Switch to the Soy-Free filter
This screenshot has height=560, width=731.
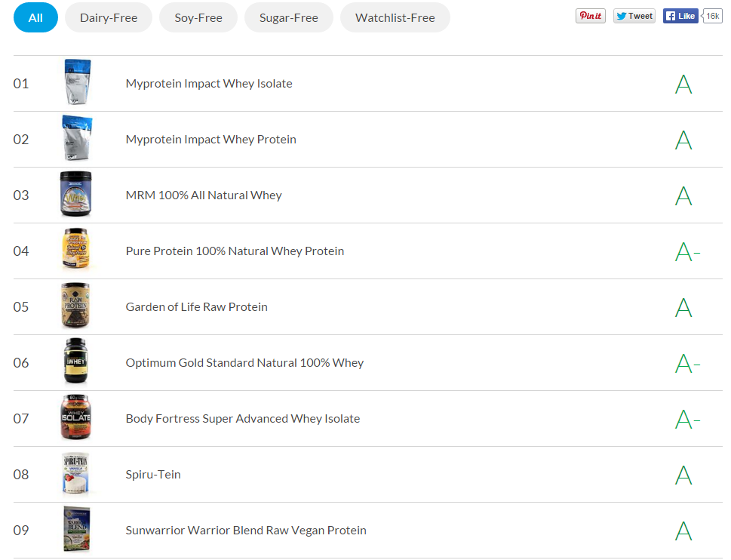pyautogui.click(x=198, y=17)
